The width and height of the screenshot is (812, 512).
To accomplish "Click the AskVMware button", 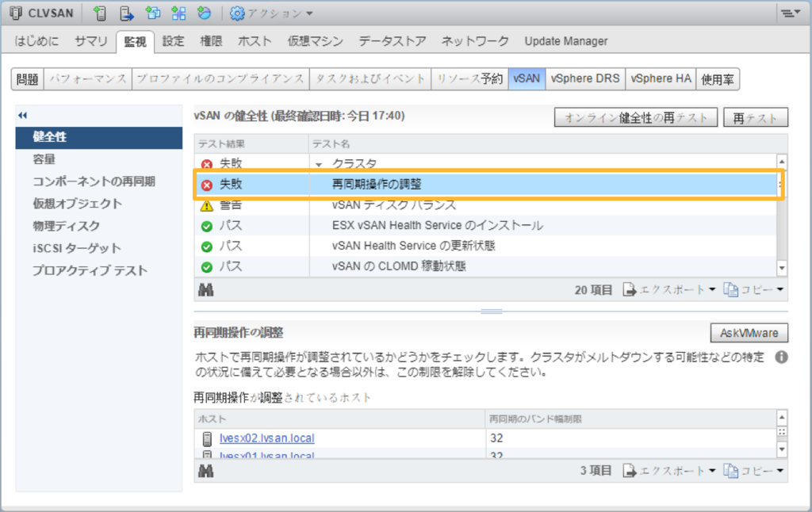I will click(749, 333).
